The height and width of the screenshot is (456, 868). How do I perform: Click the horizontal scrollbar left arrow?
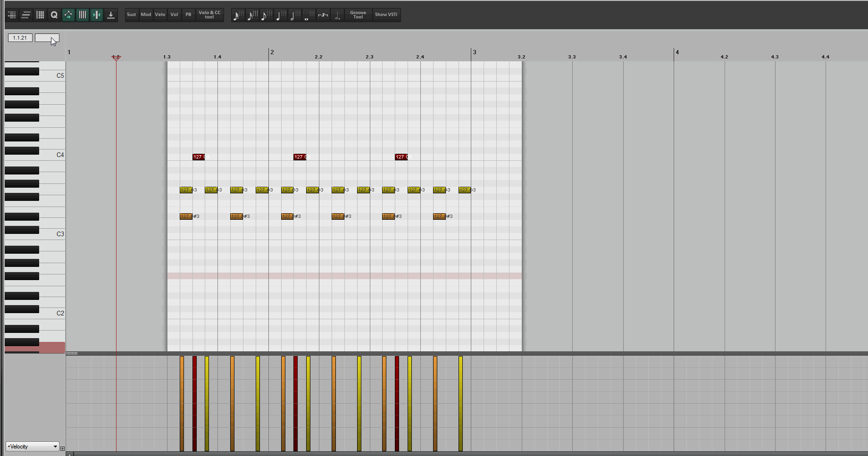click(69, 454)
